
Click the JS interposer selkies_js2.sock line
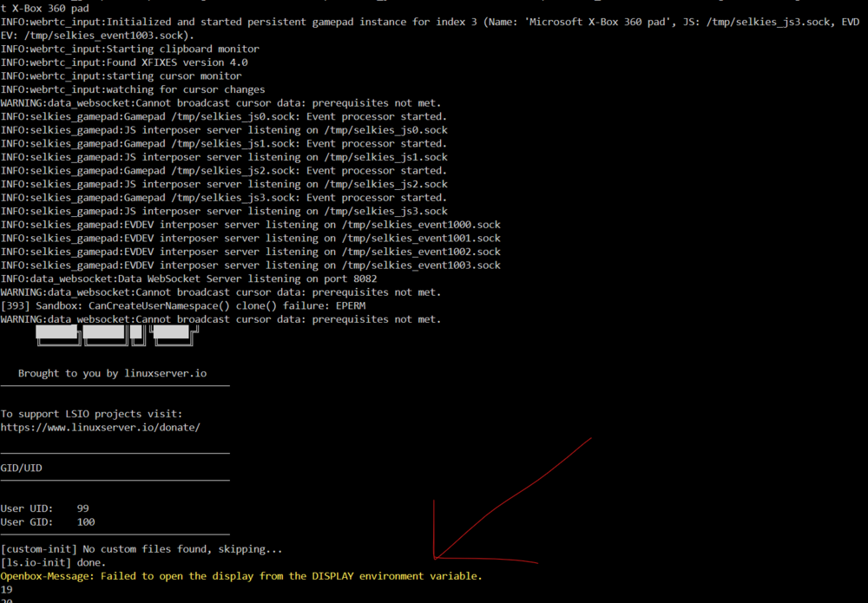coord(224,184)
